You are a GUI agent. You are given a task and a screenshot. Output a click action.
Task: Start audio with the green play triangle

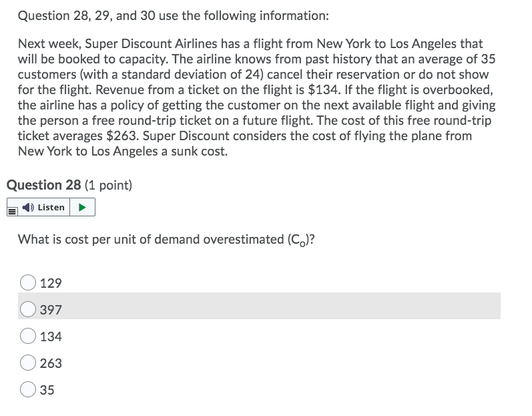pos(82,207)
